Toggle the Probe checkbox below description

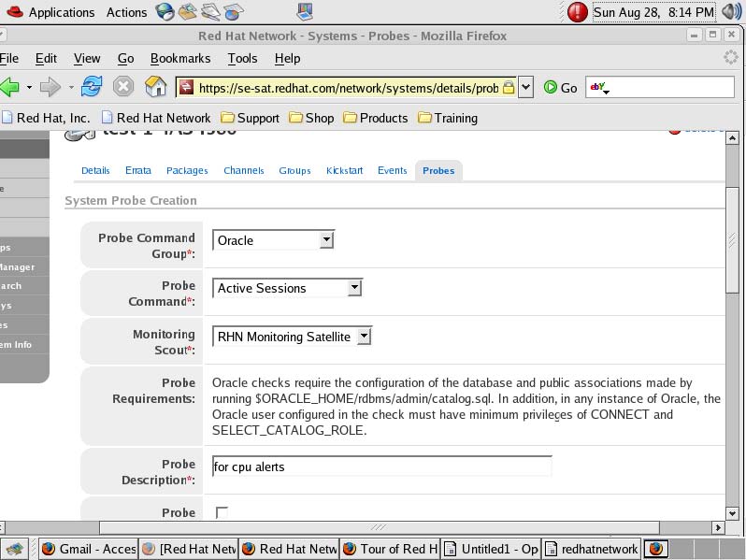point(222,512)
